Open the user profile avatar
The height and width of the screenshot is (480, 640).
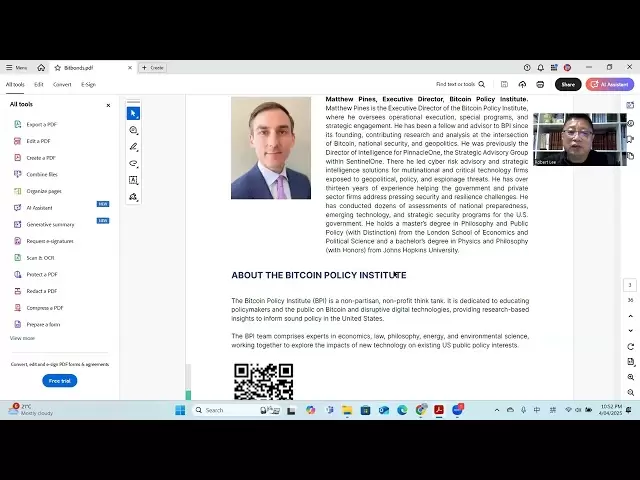tap(567, 68)
